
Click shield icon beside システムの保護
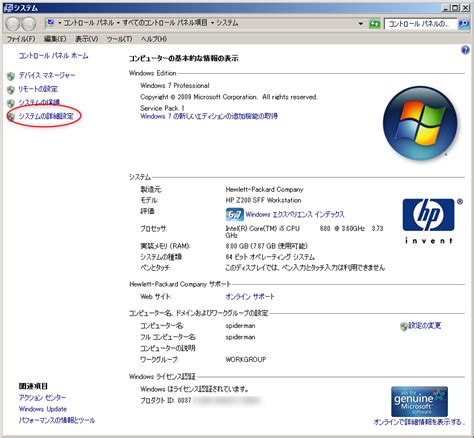[x=11, y=103]
